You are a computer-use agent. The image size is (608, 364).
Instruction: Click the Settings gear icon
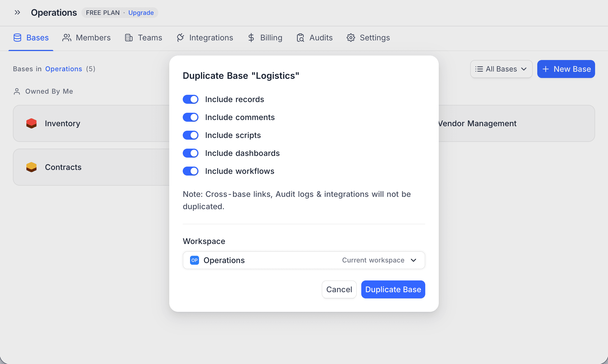tap(351, 38)
